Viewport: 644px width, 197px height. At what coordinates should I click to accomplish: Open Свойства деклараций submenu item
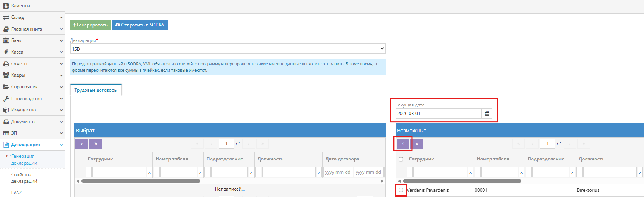(x=24, y=178)
